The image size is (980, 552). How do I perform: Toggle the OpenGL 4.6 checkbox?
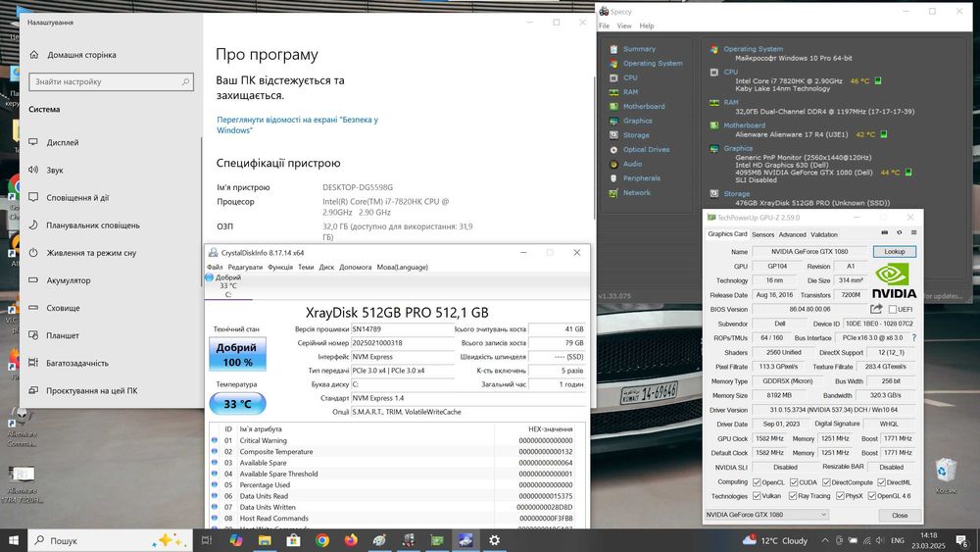[x=872, y=496]
